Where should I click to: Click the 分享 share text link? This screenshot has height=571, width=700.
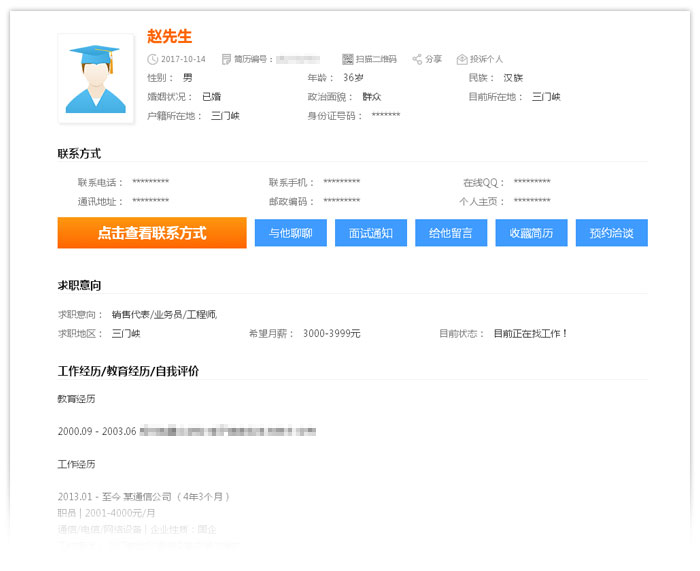433,59
